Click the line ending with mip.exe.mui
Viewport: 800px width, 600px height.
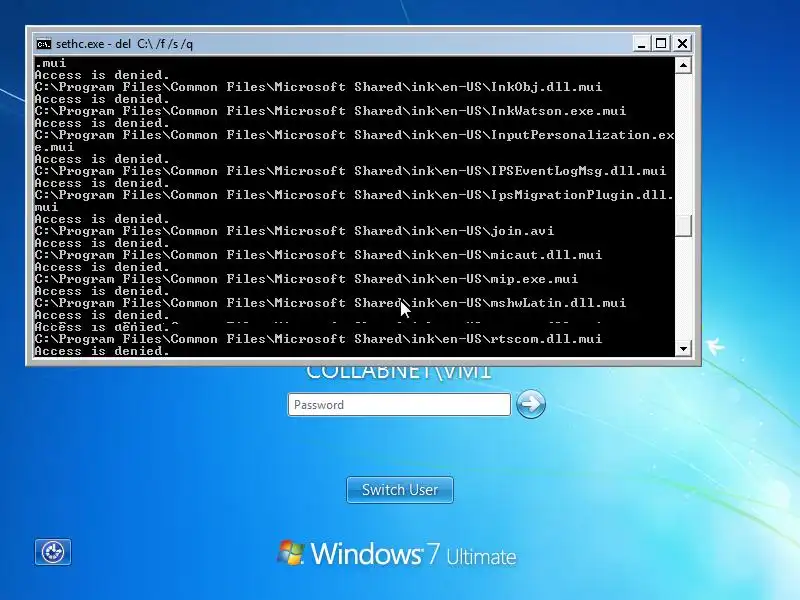pos(306,279)
